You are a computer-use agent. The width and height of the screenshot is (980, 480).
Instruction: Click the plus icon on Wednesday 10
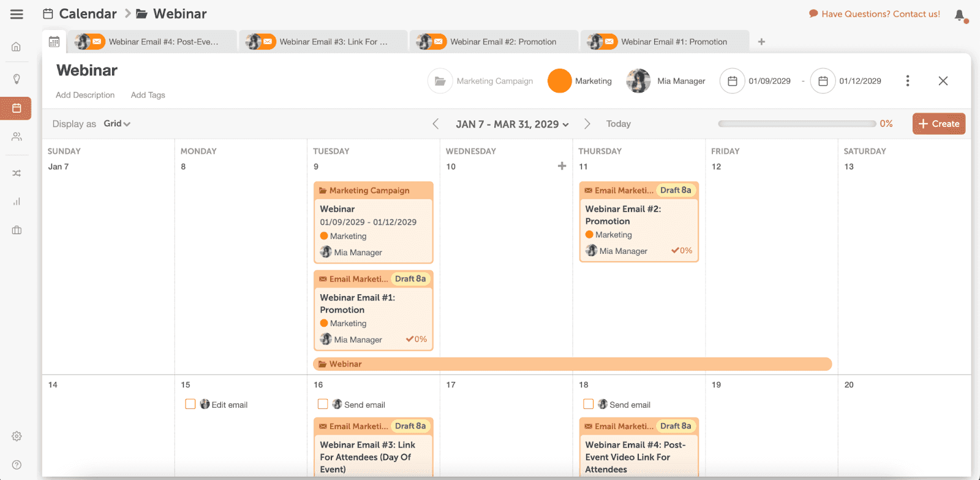pyautogui.click(x=562, y=166)
